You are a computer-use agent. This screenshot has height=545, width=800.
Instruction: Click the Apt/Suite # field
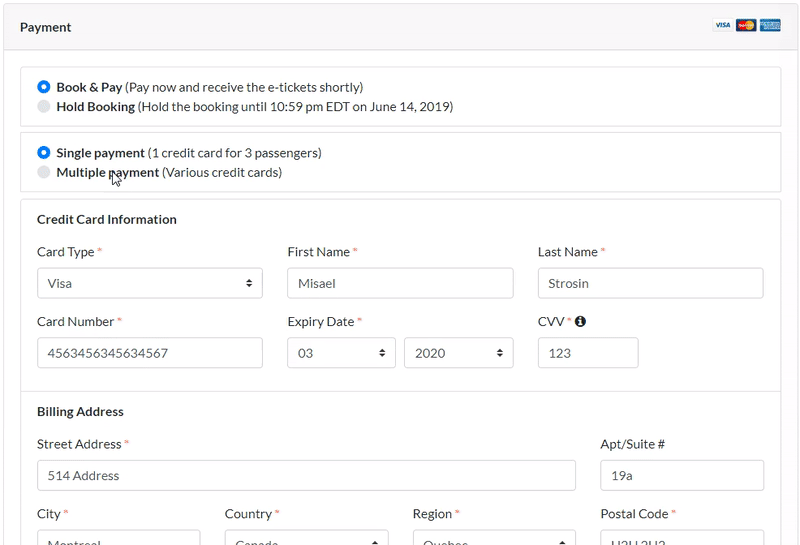[682, 475]
